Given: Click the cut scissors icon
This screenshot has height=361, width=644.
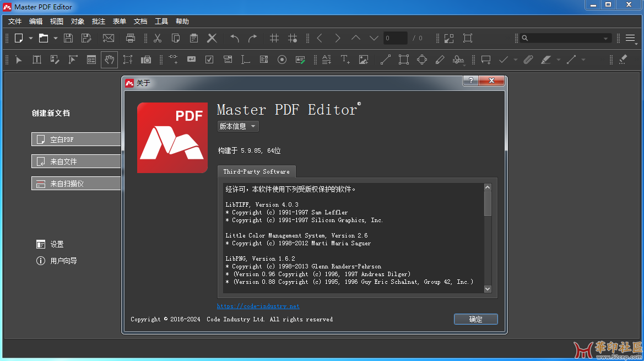Looking at the screenshot, I should coord(158,38).
